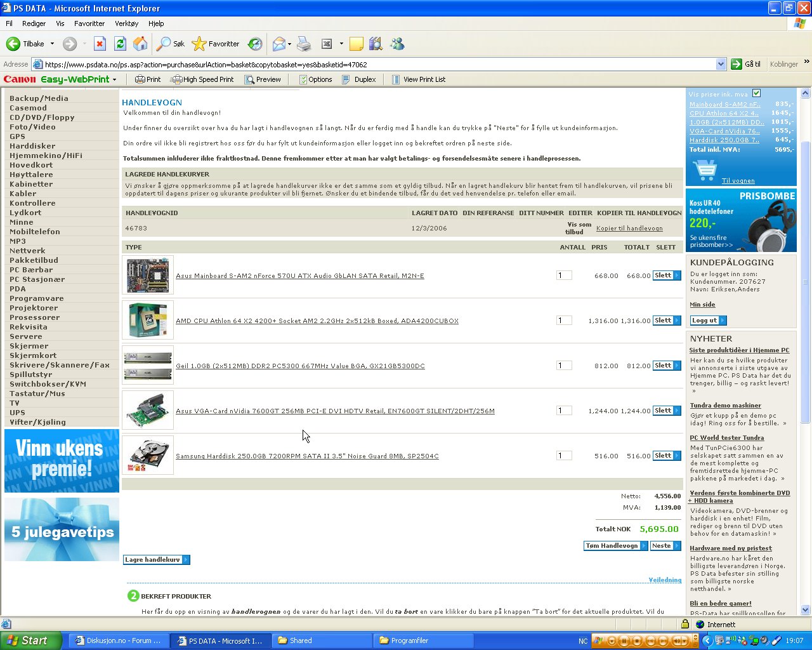Click the Neste button
The width and height of the screenshot is (812, 650).
pyautogui.click(x=665, y=546)
